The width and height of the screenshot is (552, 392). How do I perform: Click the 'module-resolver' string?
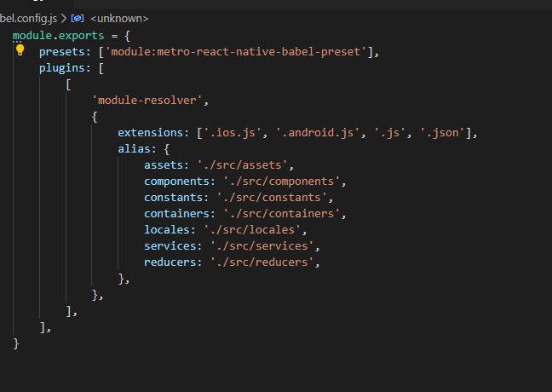pyautogui.click(x=147, y=101)
